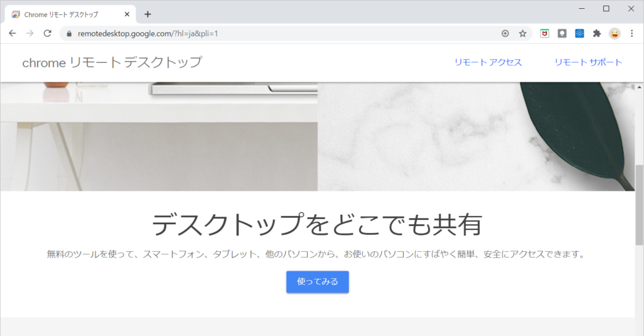This screenshot has width=644, height=336.
Task: Click the デスクトップをどこでも共有 heading
Action: tap(317, 224)
